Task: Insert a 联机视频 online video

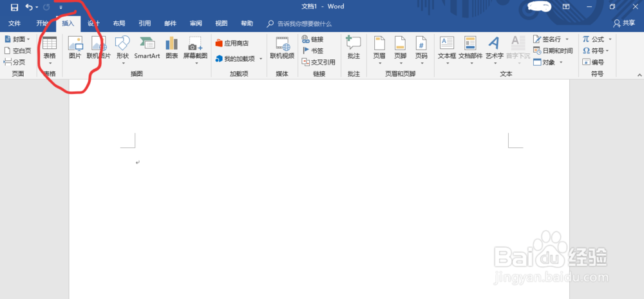Action: click(x=282, y=48)
